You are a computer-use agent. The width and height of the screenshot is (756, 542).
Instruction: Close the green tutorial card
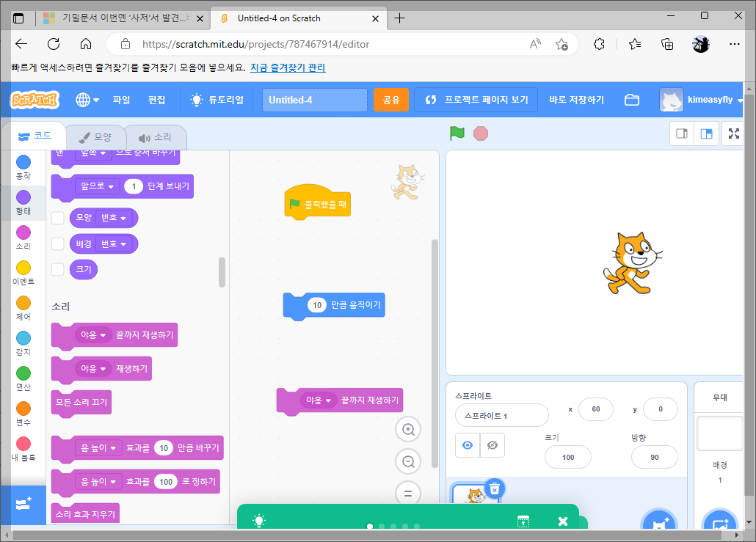tap(562, 521)
